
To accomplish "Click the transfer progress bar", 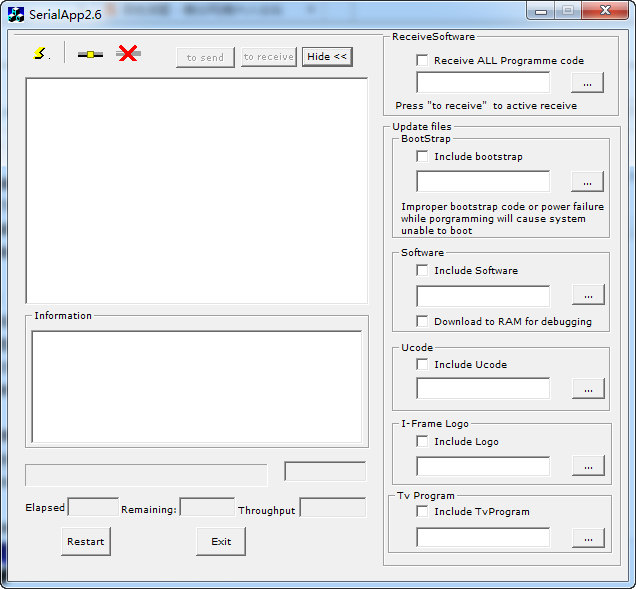I will (146, 475).
